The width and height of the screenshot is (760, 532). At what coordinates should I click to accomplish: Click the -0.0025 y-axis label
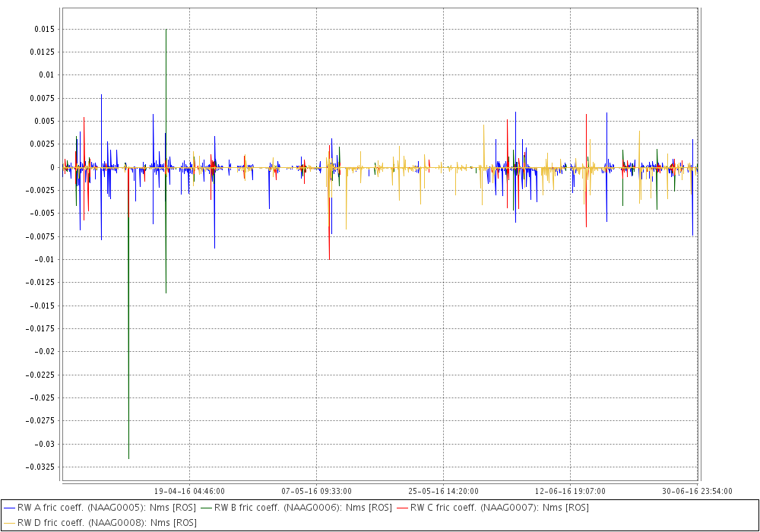(40, 190)
